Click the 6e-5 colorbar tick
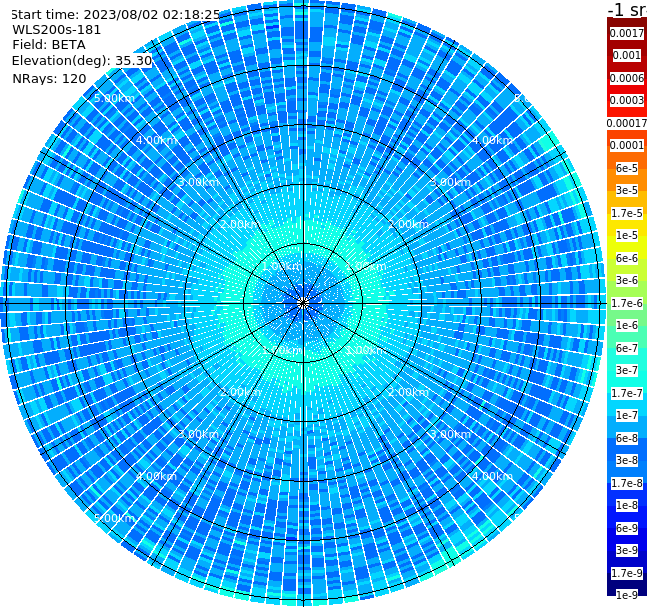Viewport: 647px width, 607px height. pyautogui.click(x=627, y=168)
